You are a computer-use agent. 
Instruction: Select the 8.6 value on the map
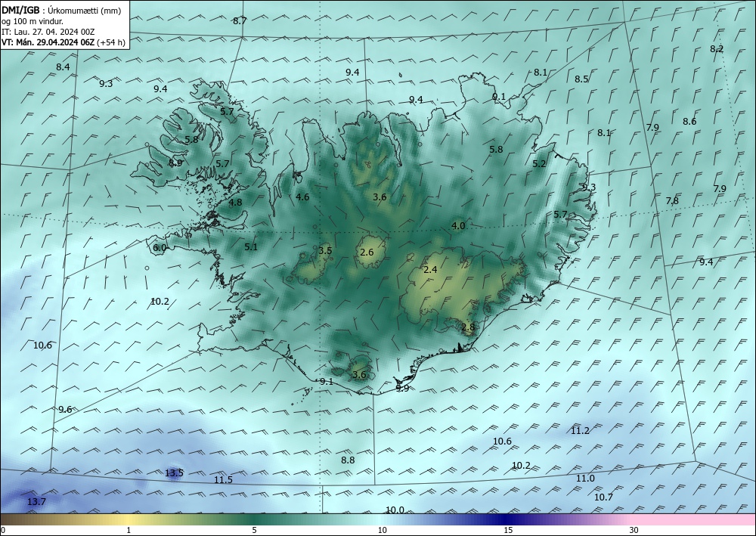[689, 122]
